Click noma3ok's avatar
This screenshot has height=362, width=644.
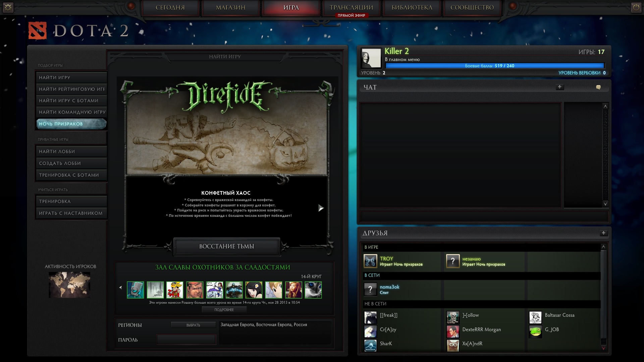coord(370,289)
